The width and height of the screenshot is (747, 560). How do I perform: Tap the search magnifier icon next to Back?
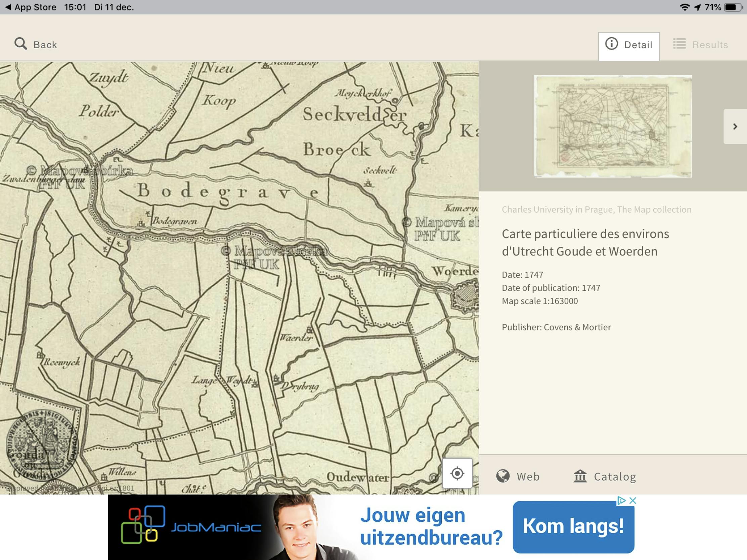21,44
